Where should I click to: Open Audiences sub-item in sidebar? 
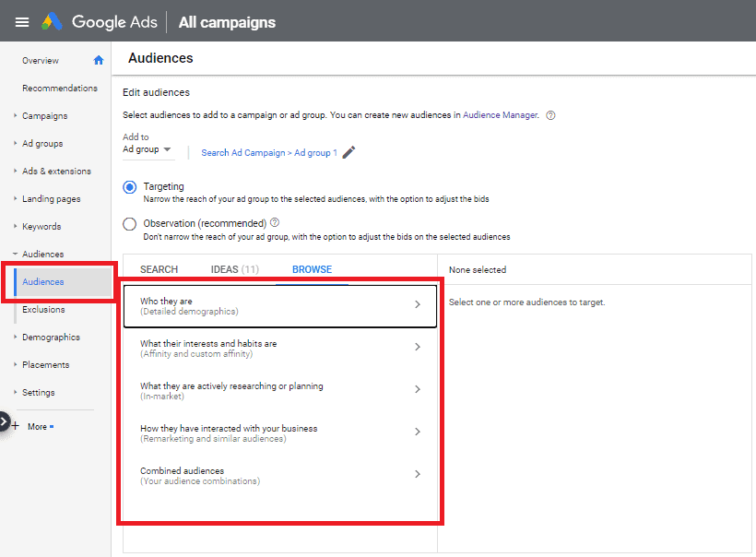(x=43, y=281)
